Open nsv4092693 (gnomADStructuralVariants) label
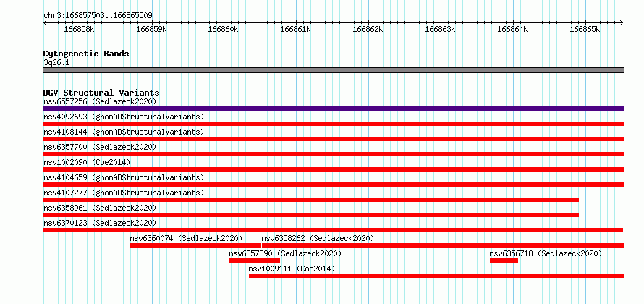The width and height of the screenshot is (644, 304). coord(124,117)
